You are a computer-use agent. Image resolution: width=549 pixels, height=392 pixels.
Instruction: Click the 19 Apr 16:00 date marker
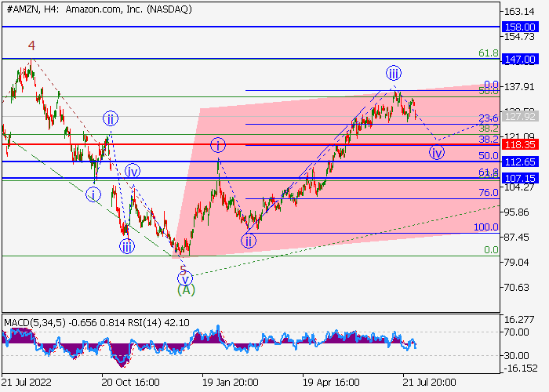[331, 383]
